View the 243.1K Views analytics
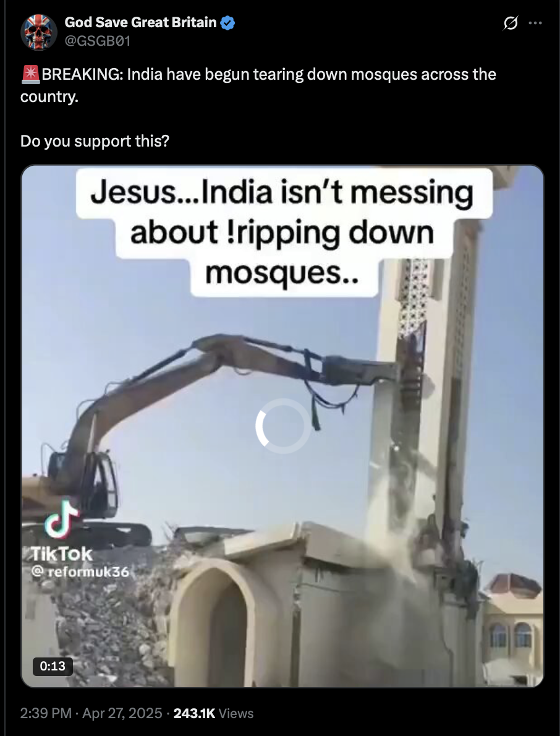560x736 pixels. (213, 714)
